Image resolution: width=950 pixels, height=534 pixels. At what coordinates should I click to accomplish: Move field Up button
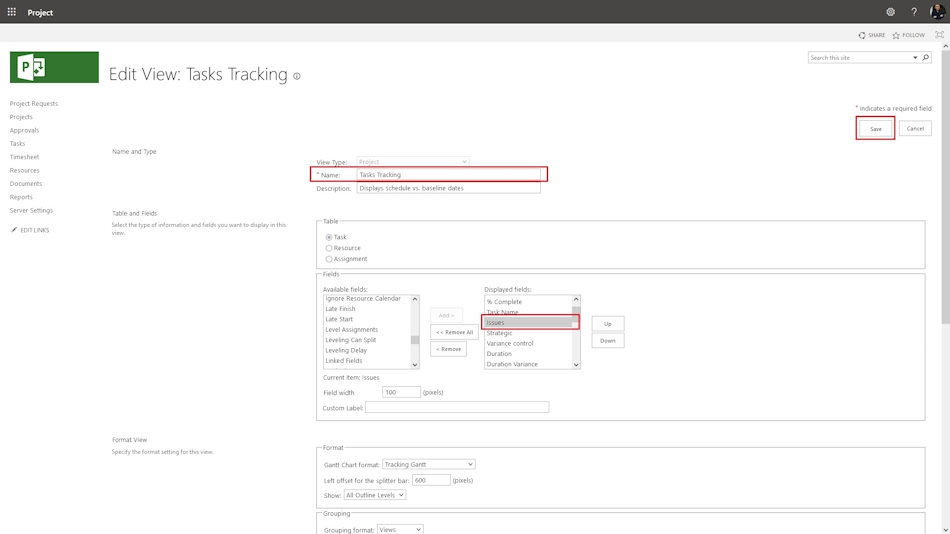608,324
